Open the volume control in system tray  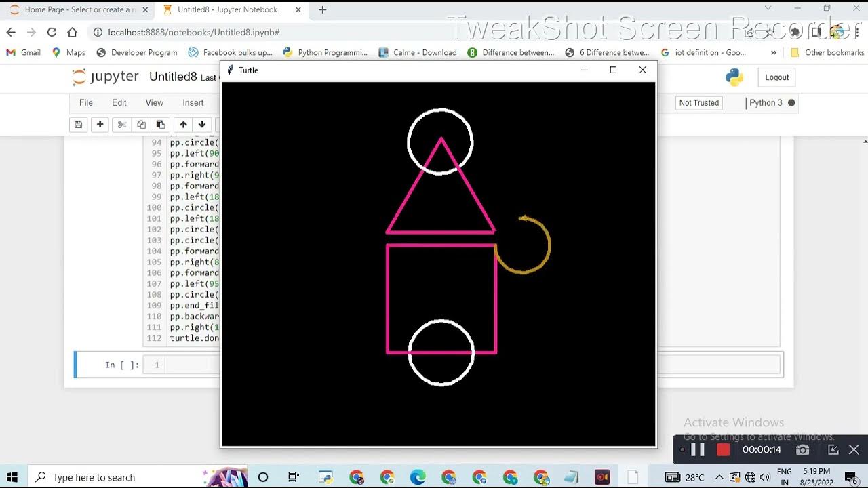pos(766,477)
